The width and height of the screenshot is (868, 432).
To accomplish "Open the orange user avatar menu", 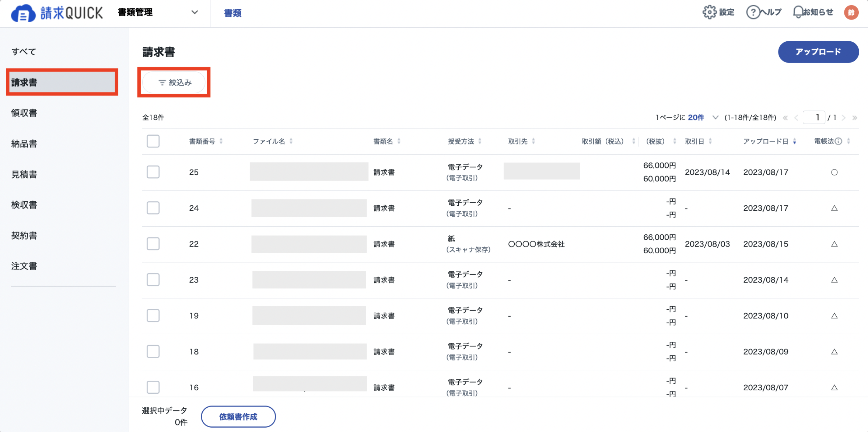I will 851,13.
